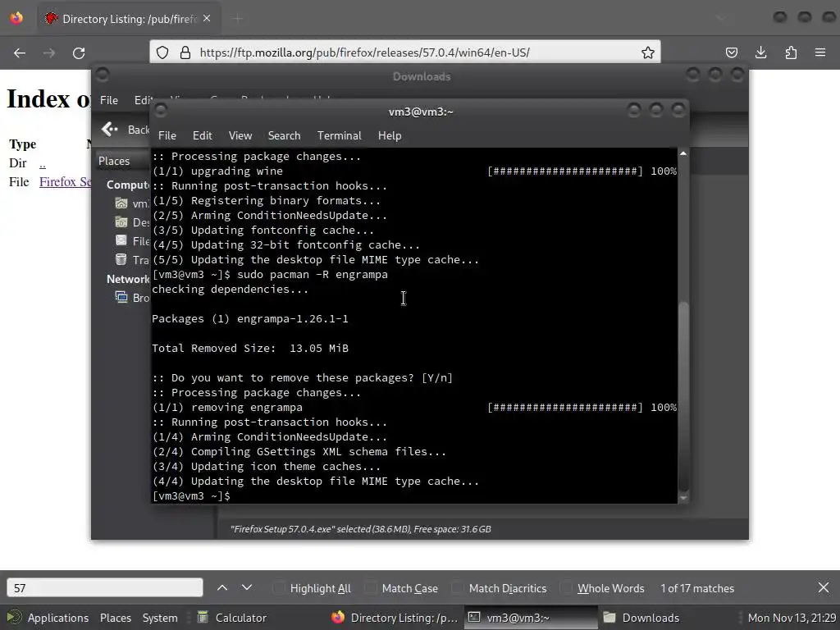Screen dimensions: 840x630
Task: Select Places header in Downloads sidebar
Action: tap(114, 162)
